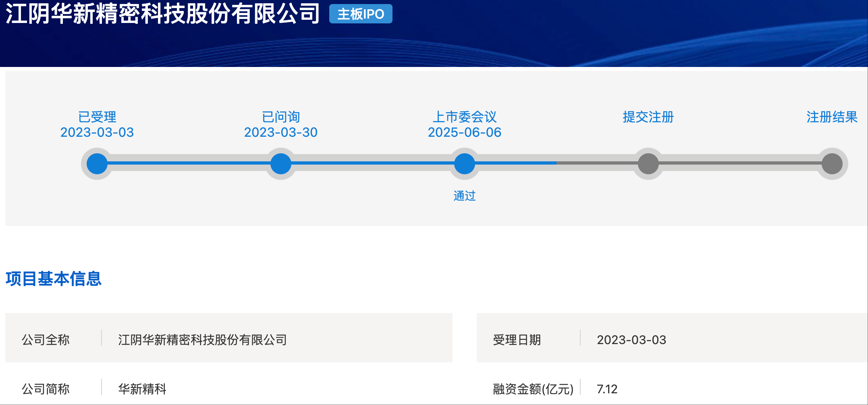
Task: Select the 已问询 stage label
Action: pyautogui.click(x=281, y=117)
